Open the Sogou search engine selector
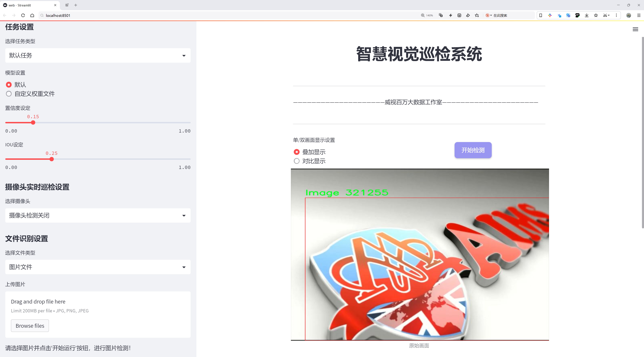The width and height of the screenshot is (644, 357). (489, 15)
